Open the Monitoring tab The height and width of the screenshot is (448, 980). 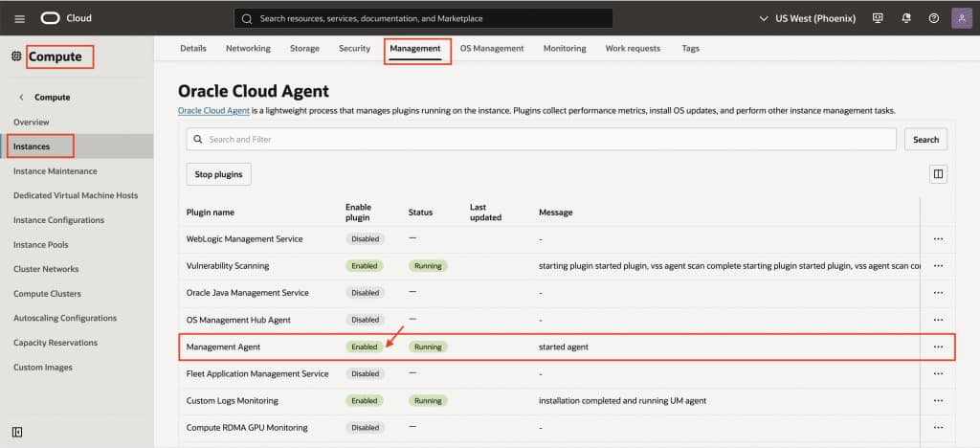pos(565,48)
